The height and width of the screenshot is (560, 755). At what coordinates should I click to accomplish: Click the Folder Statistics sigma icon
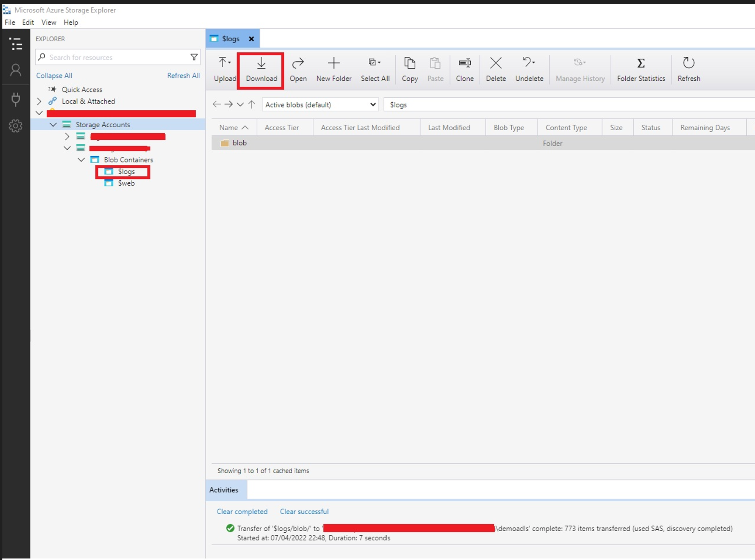[x=641, y=63]
